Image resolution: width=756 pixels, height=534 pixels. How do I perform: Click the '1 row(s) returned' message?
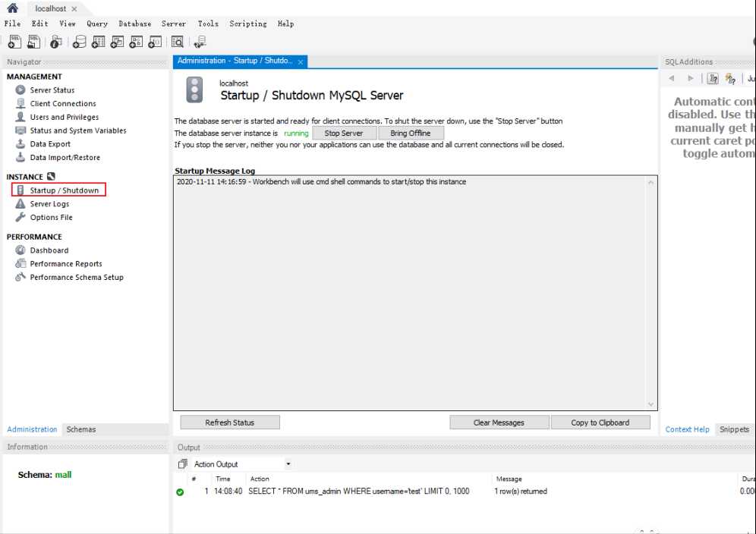coord(521,491)
